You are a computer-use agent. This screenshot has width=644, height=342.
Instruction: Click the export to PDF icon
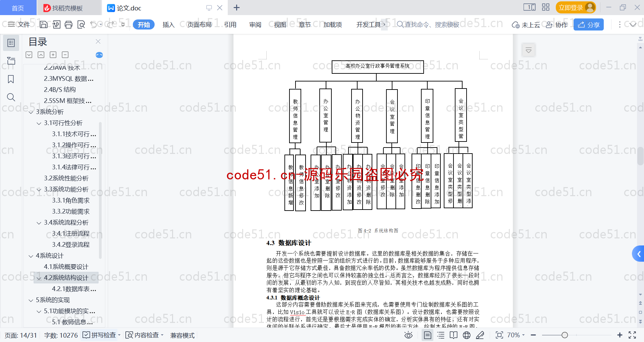tap(56, 24)
